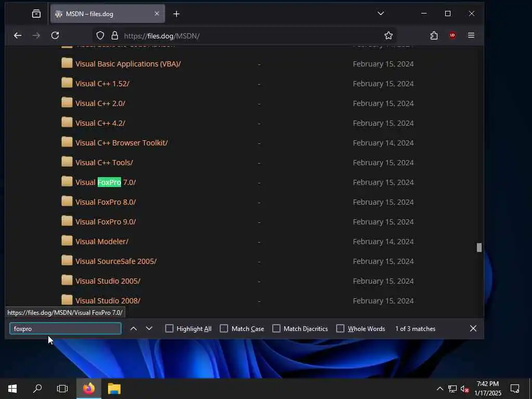The image size is (532, 399).
Task: Focus the find bar search field
Action: [65, 328]
